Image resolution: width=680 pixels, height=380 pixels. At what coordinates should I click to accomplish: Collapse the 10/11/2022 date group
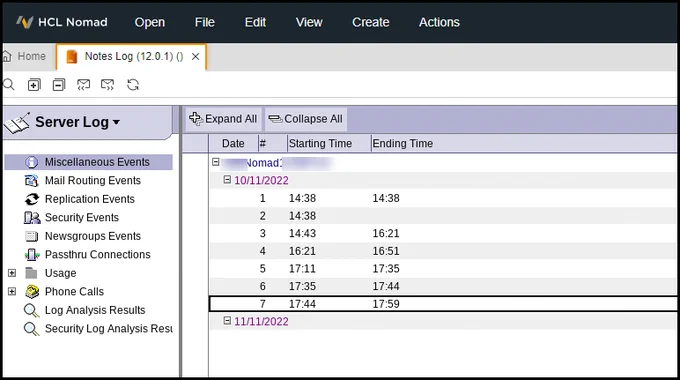[227, 180]
